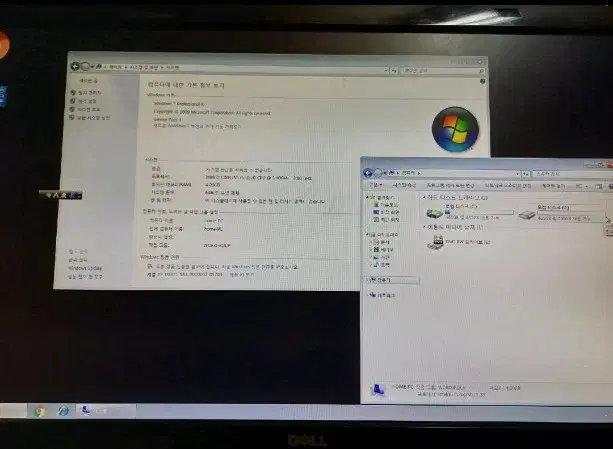Open Advanced system settings from sidebar
The width and height of the screenshot is (613, 449).
tap(93, 118)
